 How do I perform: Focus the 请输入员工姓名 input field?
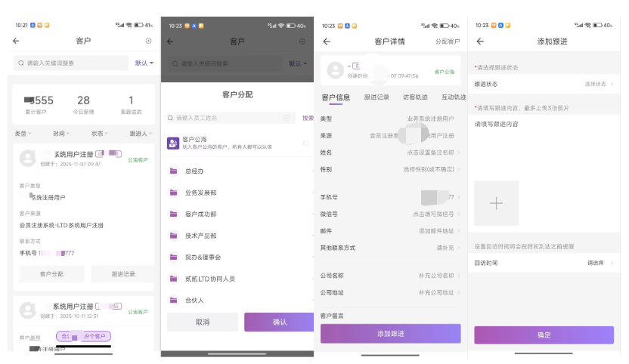point(231,118)
